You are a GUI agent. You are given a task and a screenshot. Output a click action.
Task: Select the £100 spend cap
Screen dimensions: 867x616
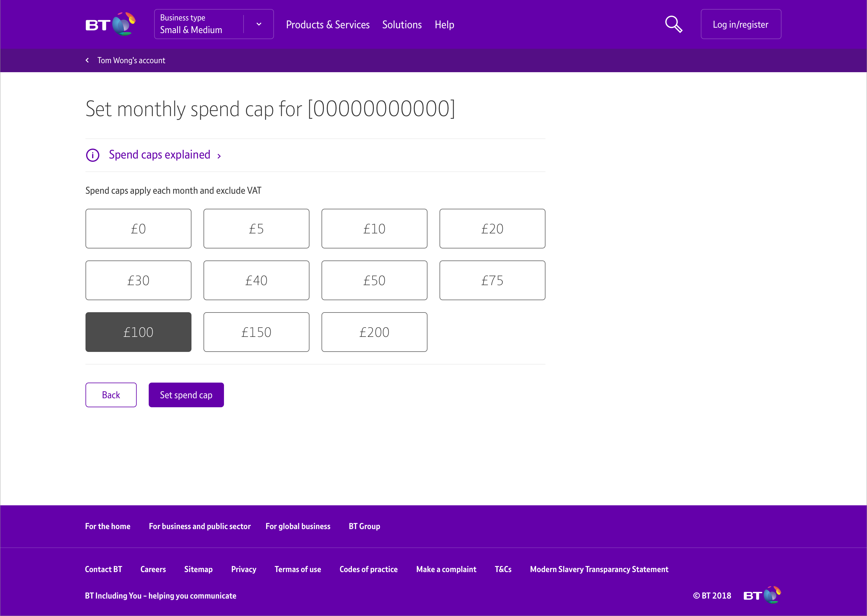(138, 332)
